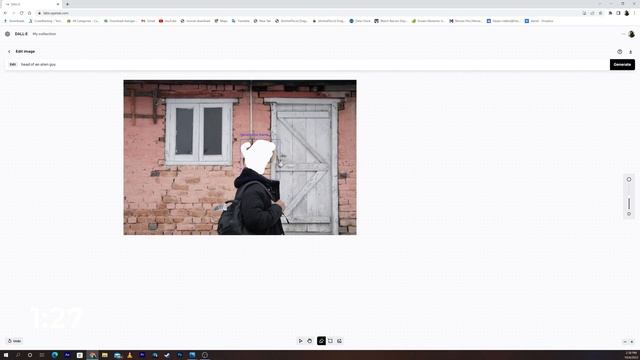Screen dimensions: 640x360
Task: Click smaller eraser size circle
Action: 629,214
